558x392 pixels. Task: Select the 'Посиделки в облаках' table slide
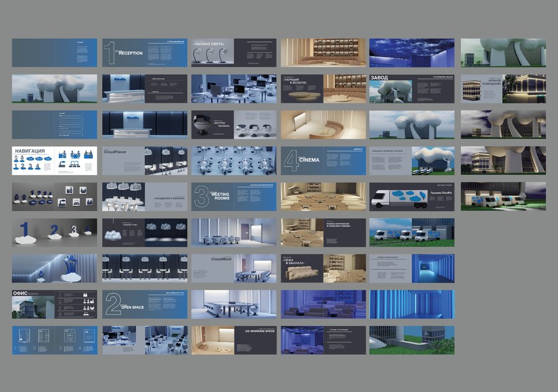pyautogui.click(x=144, y=196)
